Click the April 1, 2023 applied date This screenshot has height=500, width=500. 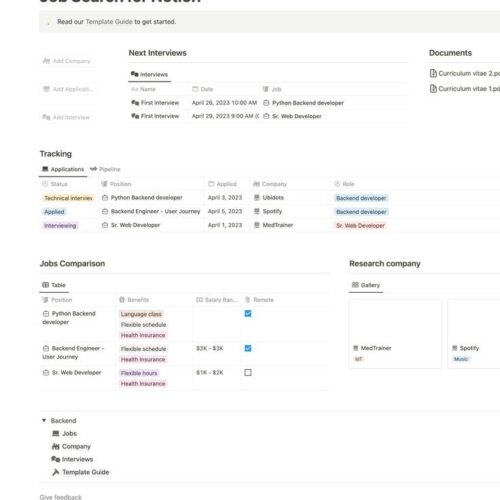225,225
